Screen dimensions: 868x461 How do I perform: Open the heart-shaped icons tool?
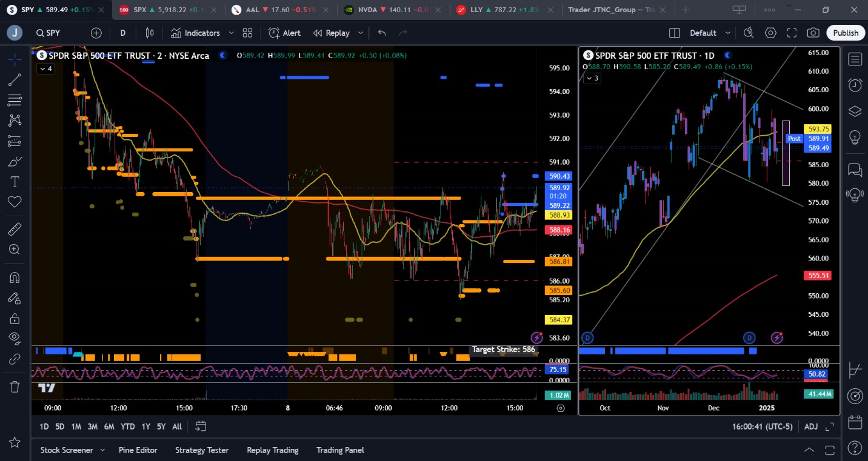[15, 202]
